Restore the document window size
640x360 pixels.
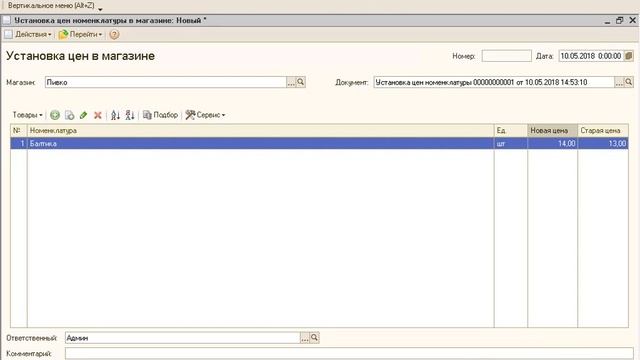(620, 20)
